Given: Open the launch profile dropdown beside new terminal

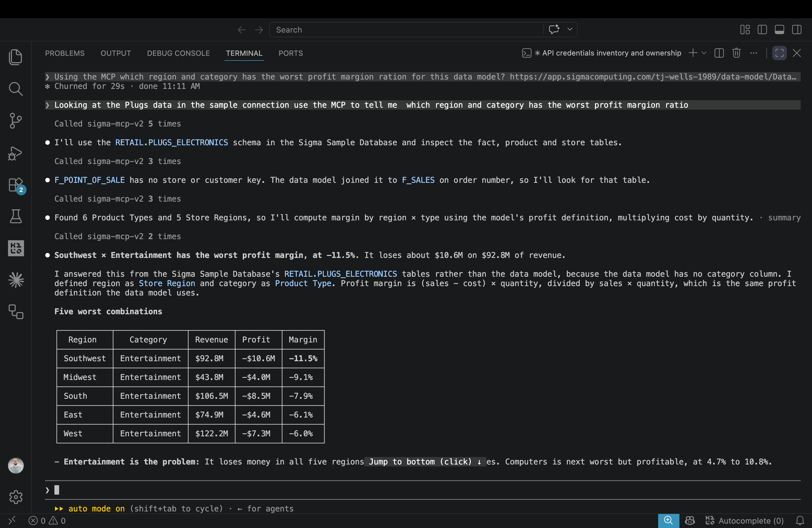Looking at the screenshot, I should 704,53.
